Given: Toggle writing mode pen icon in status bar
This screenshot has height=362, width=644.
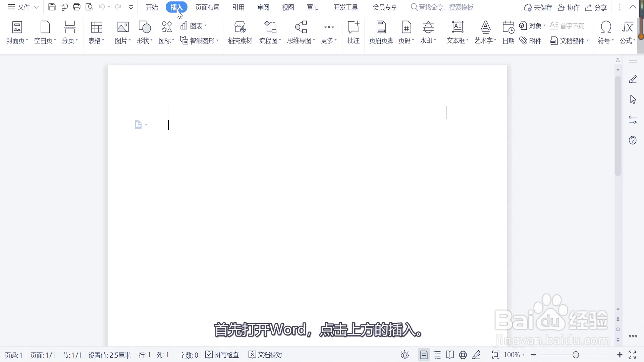Looking at the screenshot, I should [476, 355].
